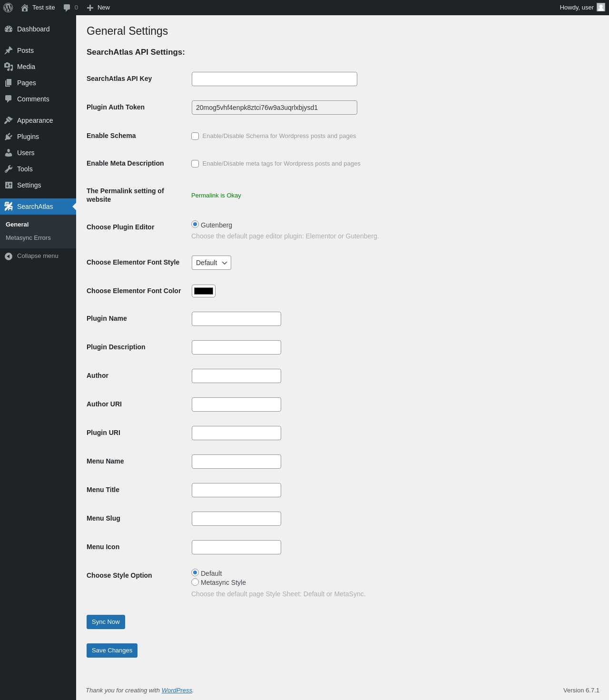This screenshot has height=700, width=609.
Task: Click the Pages icon in sidebar
Action: click(9, 83)
